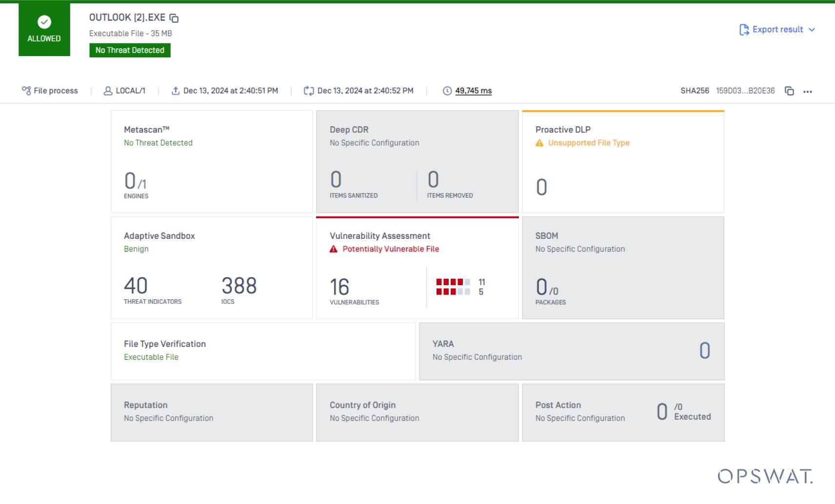Click the upload timestamp icon
The image size is (835, 504).
point(175,90)
